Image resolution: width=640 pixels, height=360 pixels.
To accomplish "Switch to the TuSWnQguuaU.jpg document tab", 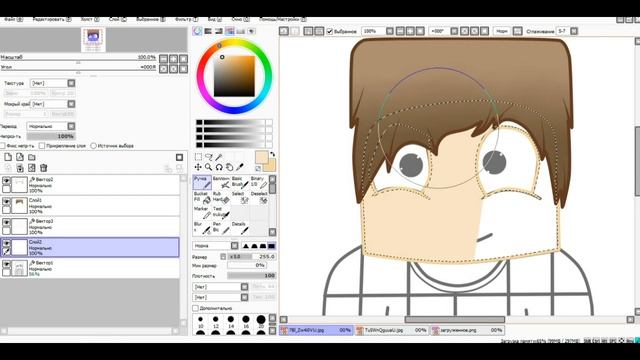I will [391, 330].
